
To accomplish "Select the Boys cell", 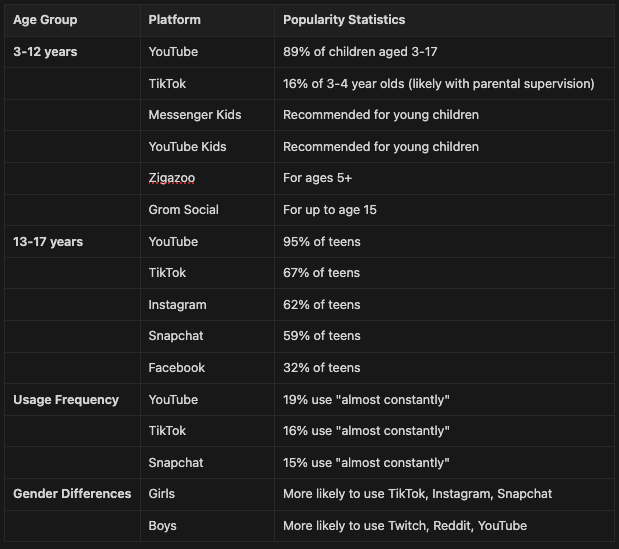I will (x=162, y=526).
